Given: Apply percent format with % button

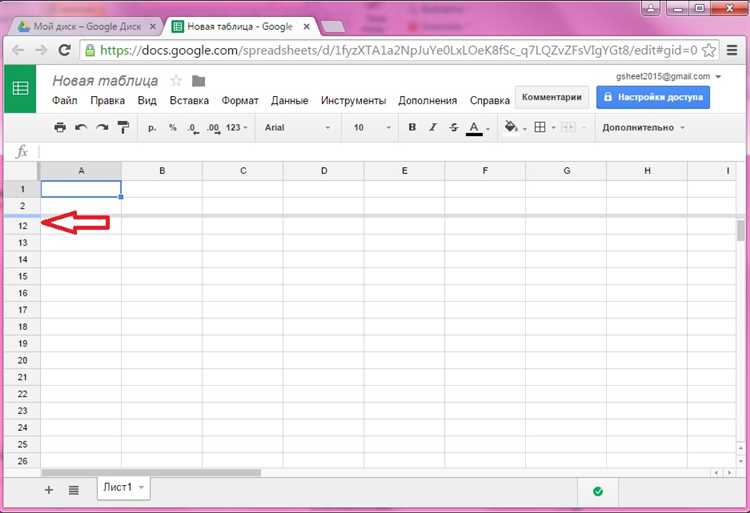Looking at the screenshot, I should click(173, 128).
